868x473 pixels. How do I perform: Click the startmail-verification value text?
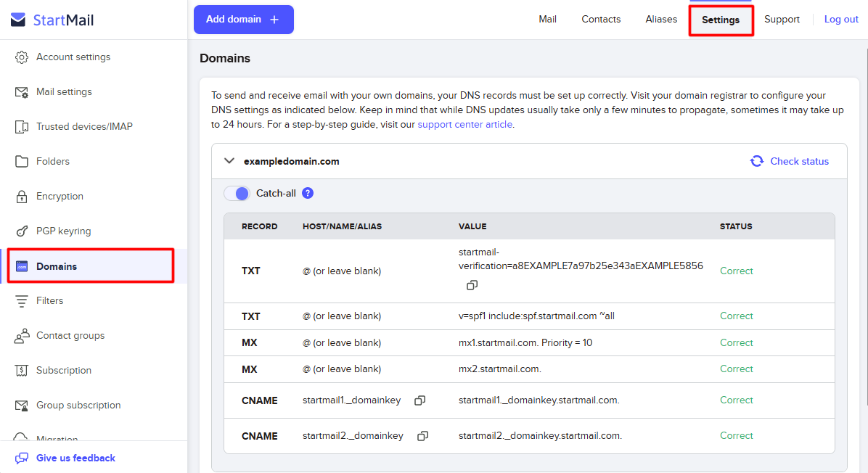click(581, 259)
